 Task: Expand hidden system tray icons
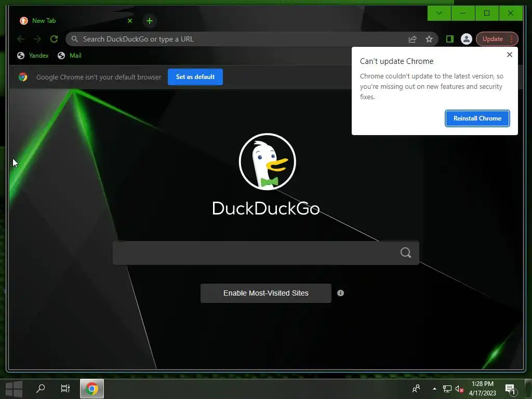[434, 389]
